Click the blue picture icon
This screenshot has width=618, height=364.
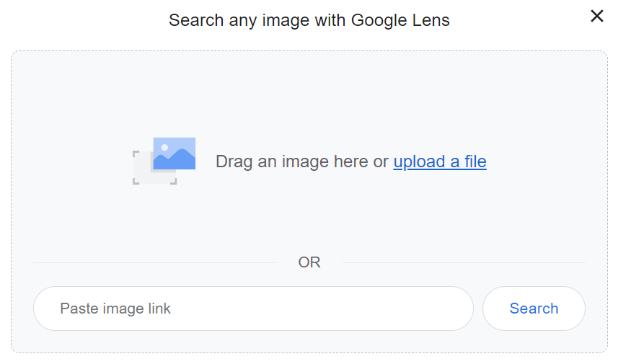tap(175, 154)
